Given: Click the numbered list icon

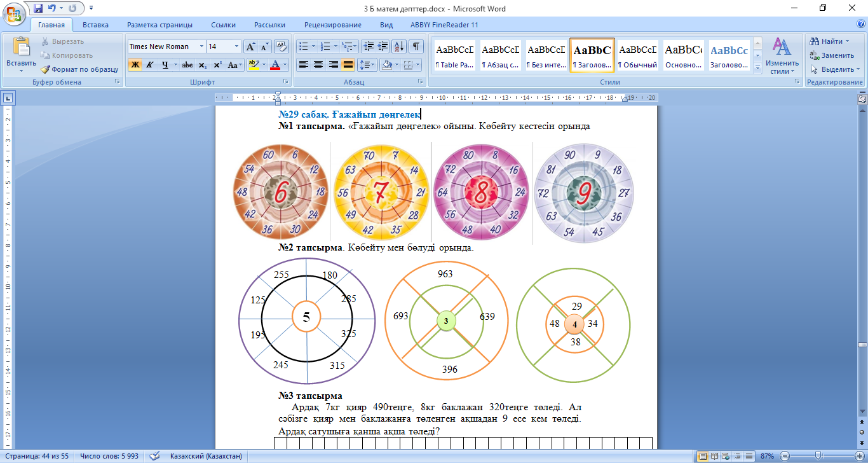Looking at the screenshot, I should [326, 46].
